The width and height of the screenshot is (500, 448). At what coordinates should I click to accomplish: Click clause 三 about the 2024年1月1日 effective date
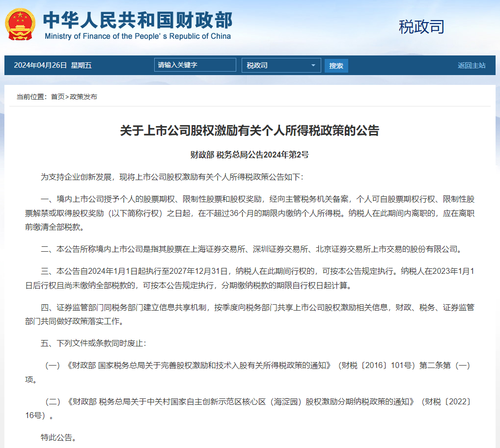point(250,278)
